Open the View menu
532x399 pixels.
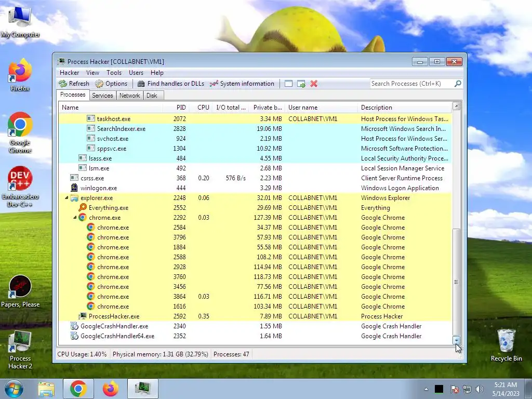92,73
